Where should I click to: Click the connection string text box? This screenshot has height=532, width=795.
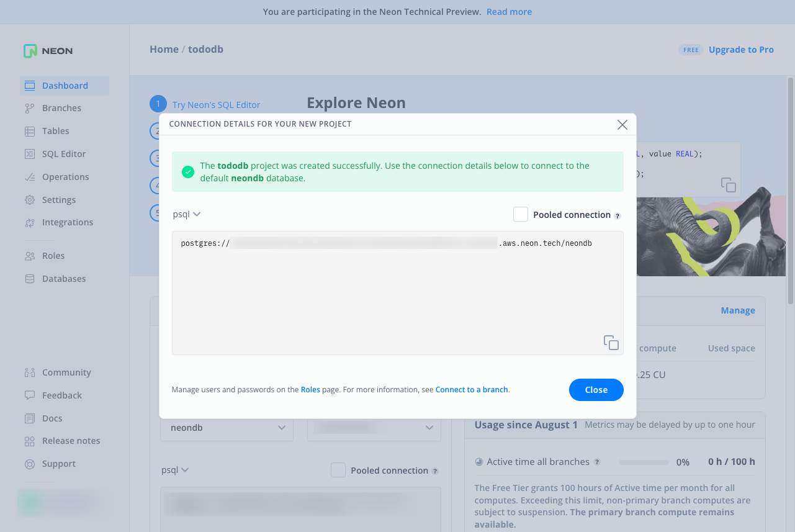[x=398, y=293]
